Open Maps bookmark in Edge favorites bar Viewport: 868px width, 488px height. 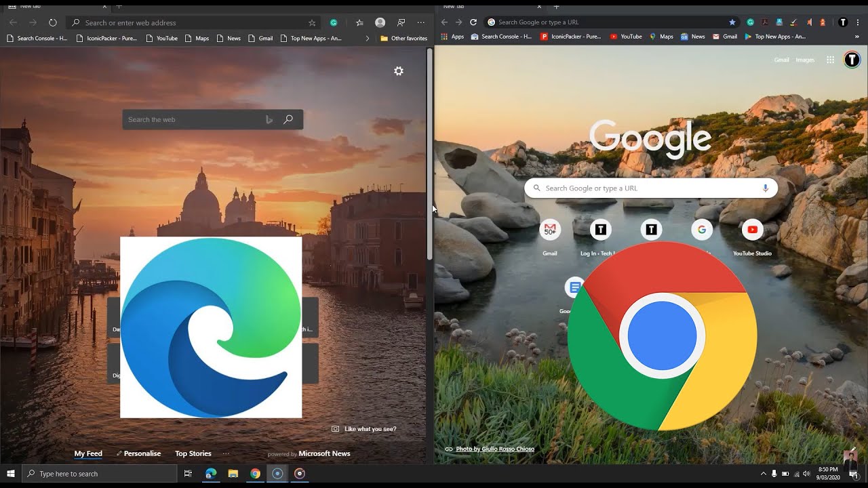(197, 39)
